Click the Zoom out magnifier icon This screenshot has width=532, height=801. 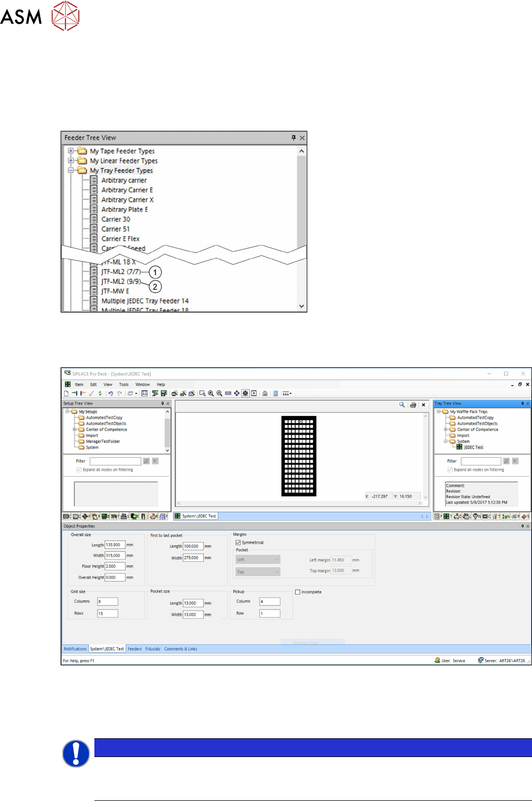(x=219, y=393)
